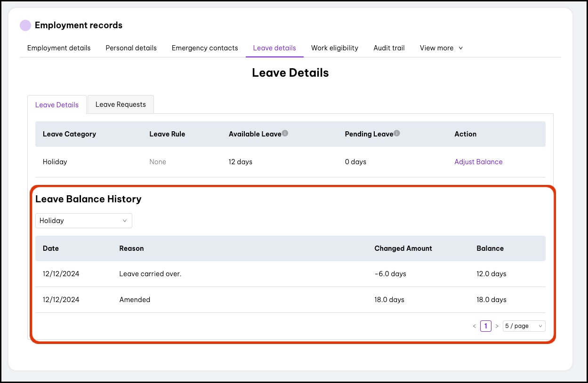Go to the Work eligibility tab
This screenshot has width=588, height=383.
(x=335, y=48)
